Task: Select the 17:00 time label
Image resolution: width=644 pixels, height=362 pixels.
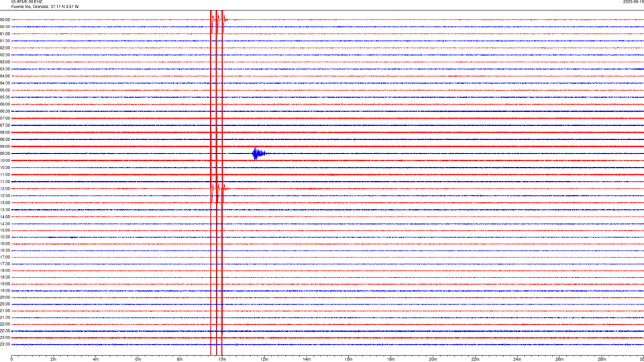Action: click(5, 257)
